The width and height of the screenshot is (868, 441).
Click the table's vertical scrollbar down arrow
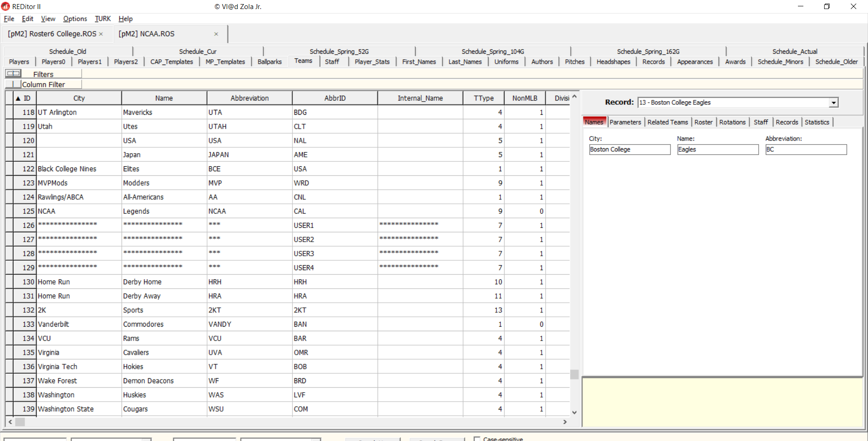[574, 412]
